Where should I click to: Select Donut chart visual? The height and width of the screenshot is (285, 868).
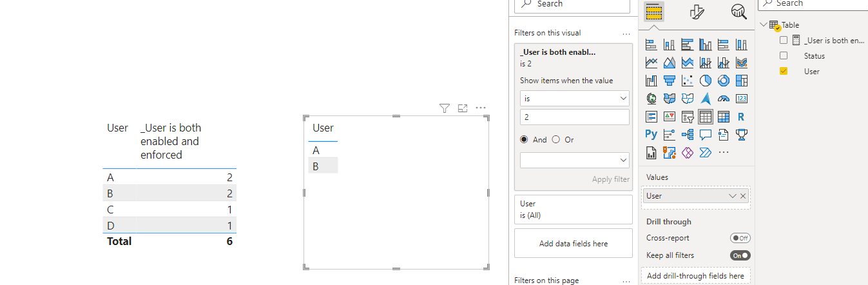pos(724,81)
